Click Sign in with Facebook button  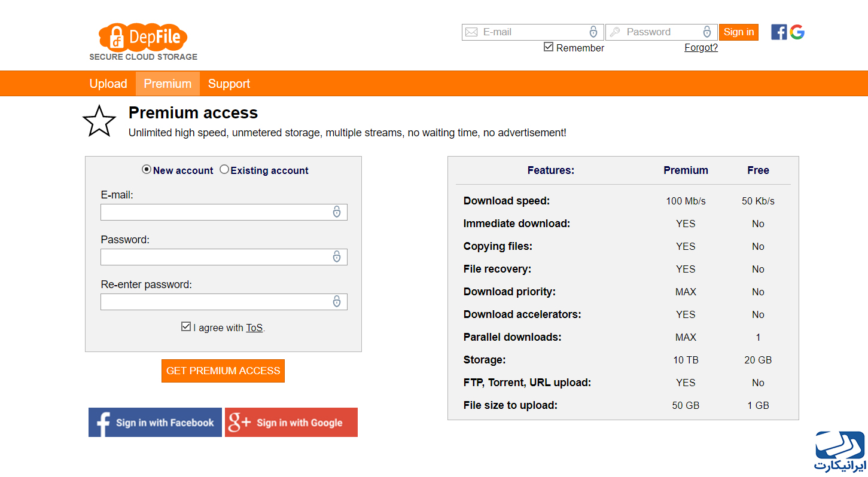coord(155,423)
